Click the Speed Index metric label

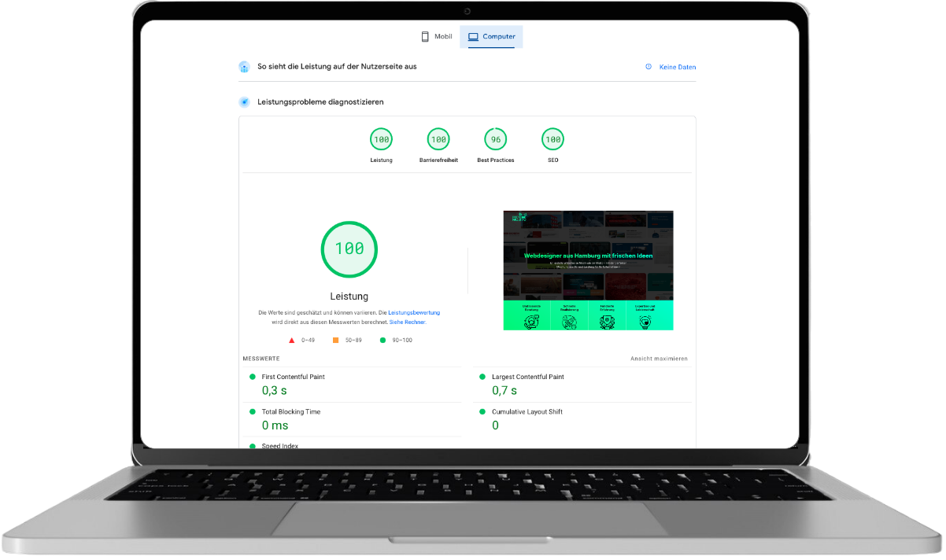280,445
